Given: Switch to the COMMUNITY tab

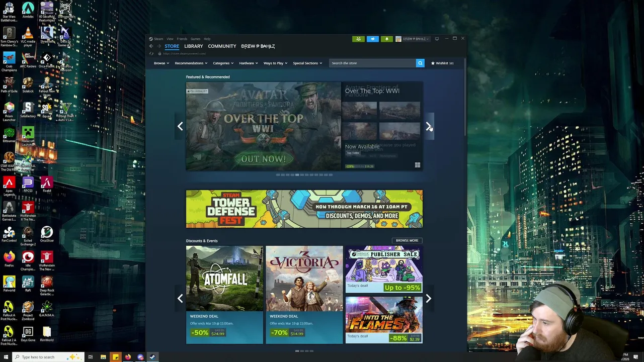Looking at the screenshot, I should (222, 46).
